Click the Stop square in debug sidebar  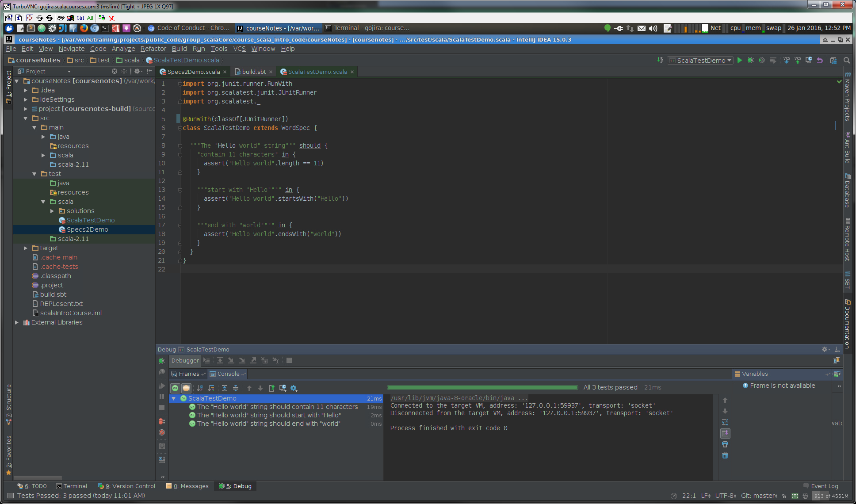[162, 408]
